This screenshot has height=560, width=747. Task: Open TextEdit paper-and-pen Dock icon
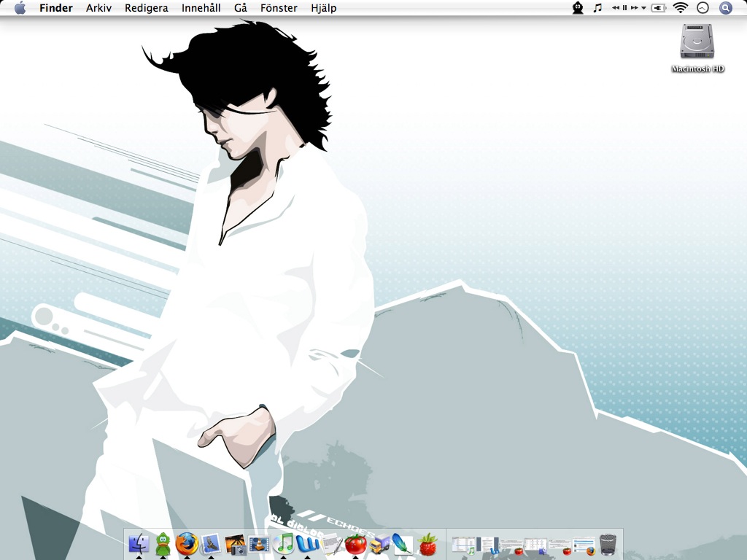[332, 544]
